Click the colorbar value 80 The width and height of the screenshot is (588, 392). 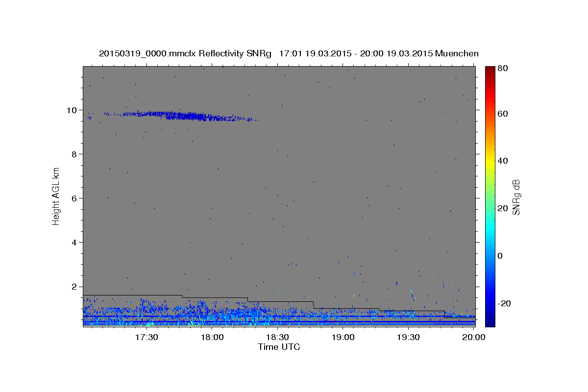502,69
